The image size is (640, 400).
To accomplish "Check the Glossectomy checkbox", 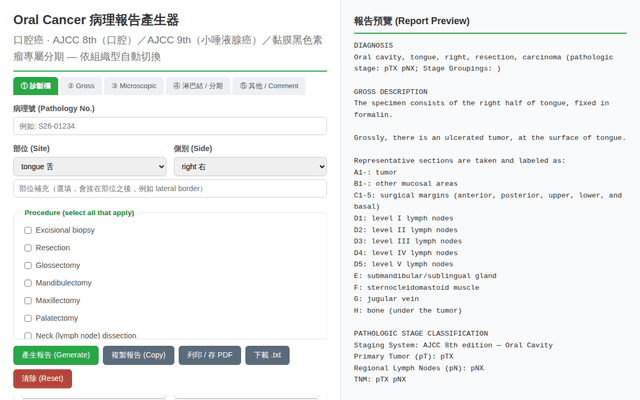I will coord(28,265).
